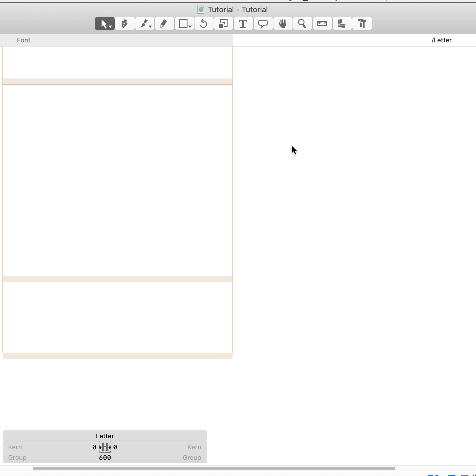Click the horizontal scrollbar thumb

[214, 468]
